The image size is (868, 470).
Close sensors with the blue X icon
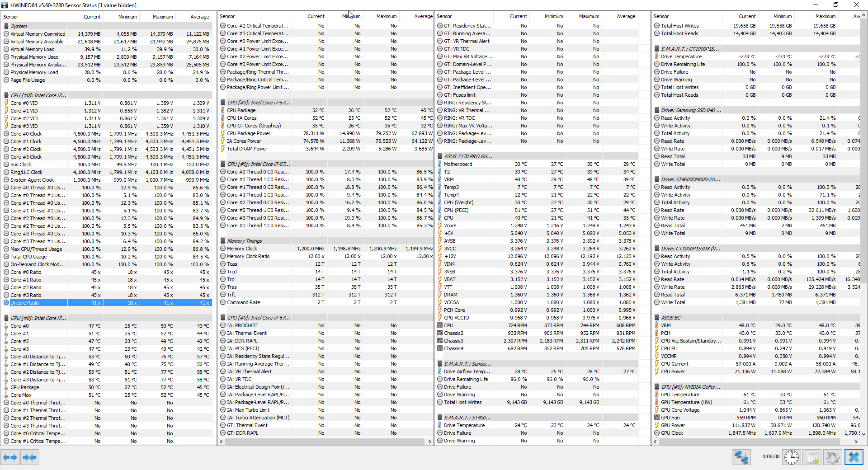[854, 457]
